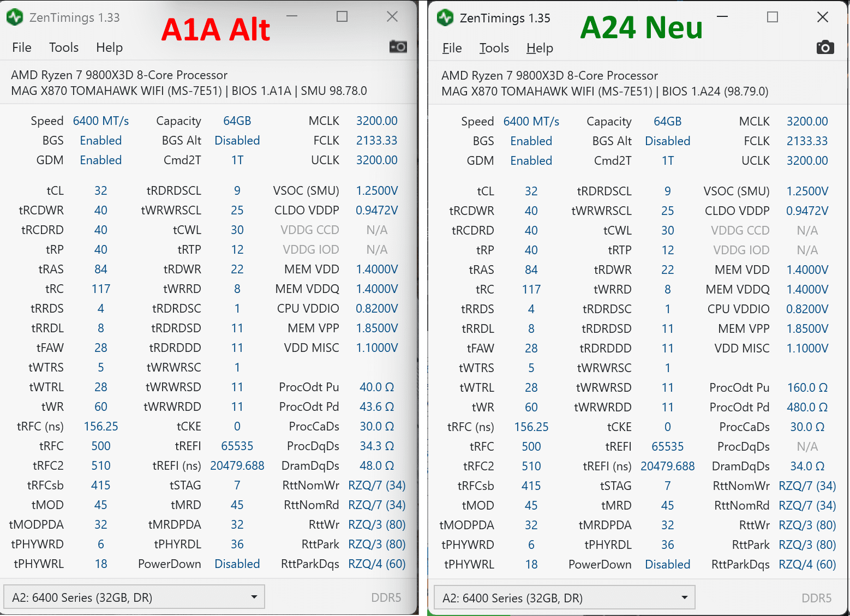This screenshot has width=850, height=616.
Task: Open Help menu in ZenTimings 1.35 window
Action: (x=540, y=48)
